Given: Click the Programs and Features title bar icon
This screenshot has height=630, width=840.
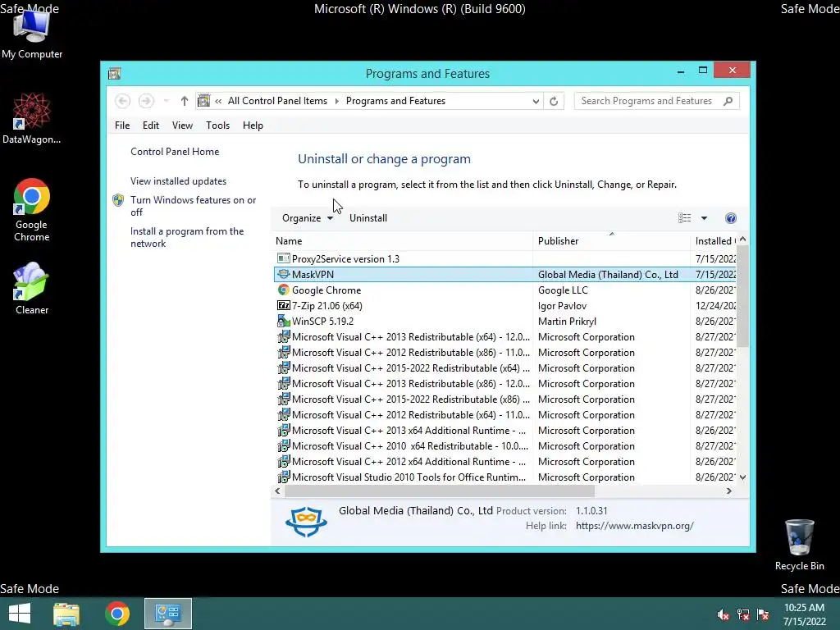Looking at the screenshot, I should 114,73.
